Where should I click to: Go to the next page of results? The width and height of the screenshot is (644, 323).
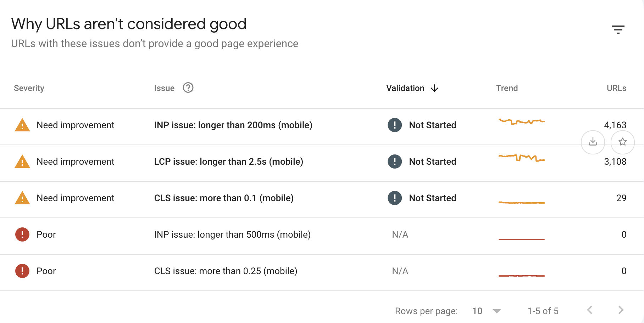[620, 310]
